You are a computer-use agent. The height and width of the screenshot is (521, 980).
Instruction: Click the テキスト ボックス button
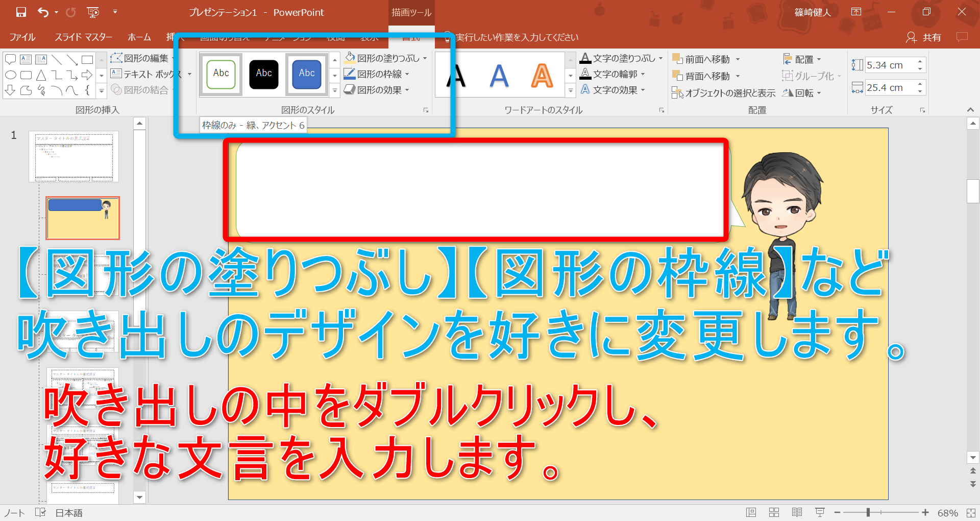coord(146,74)
